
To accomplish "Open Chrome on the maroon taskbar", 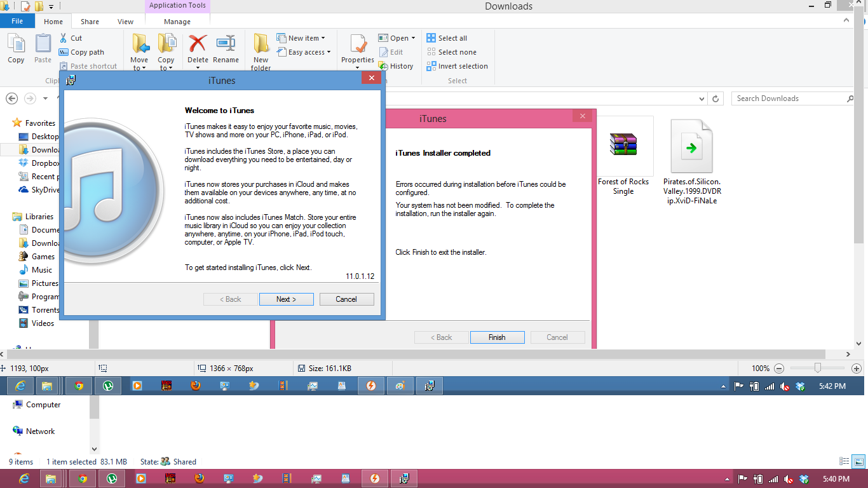I will click(x=82, y=478).
